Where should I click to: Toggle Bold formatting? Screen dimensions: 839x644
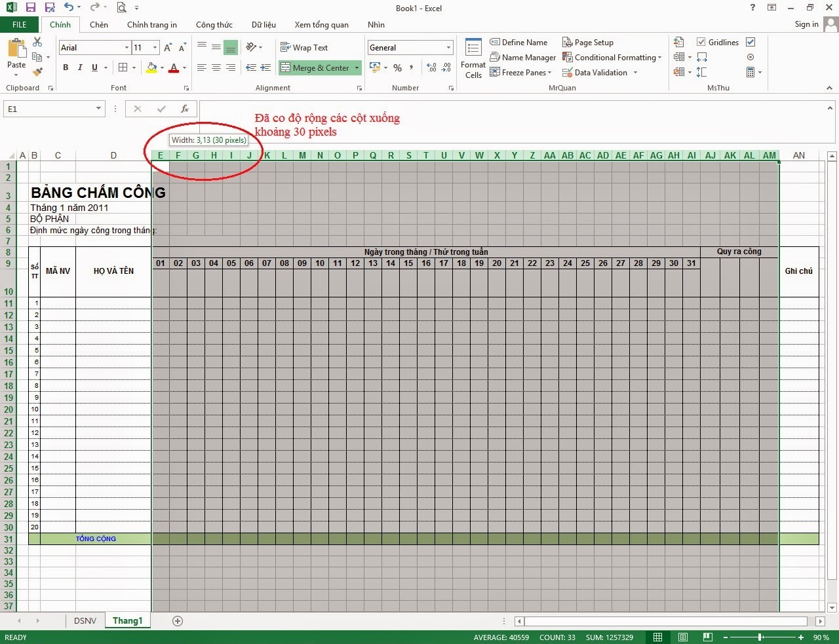click(66, 67)
